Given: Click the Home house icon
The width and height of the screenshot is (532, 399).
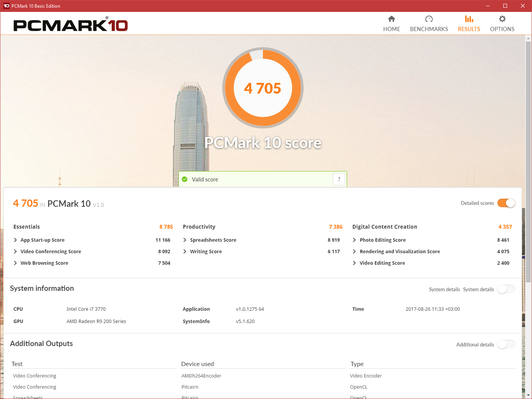Looking at the screenshot, I should click(392, 19).
